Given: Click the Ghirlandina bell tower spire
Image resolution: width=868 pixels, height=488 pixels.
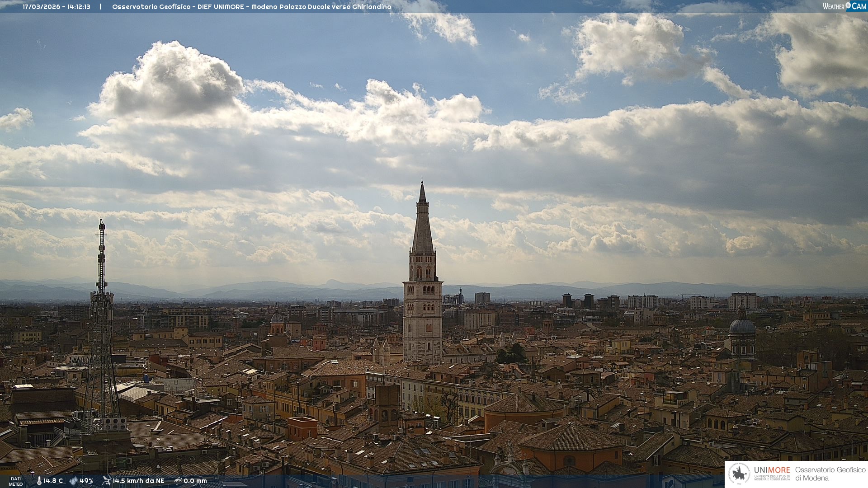Looking at the screenshot, I should click(423, 226).
